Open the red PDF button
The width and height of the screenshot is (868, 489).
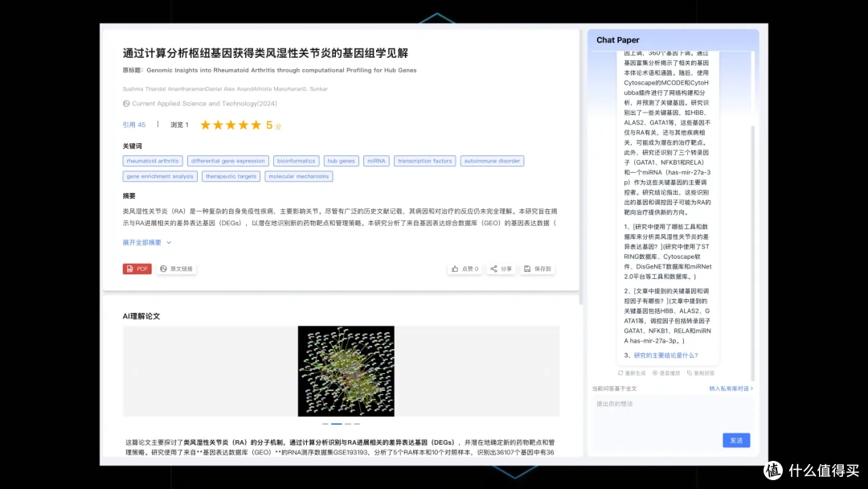(137, 269)
